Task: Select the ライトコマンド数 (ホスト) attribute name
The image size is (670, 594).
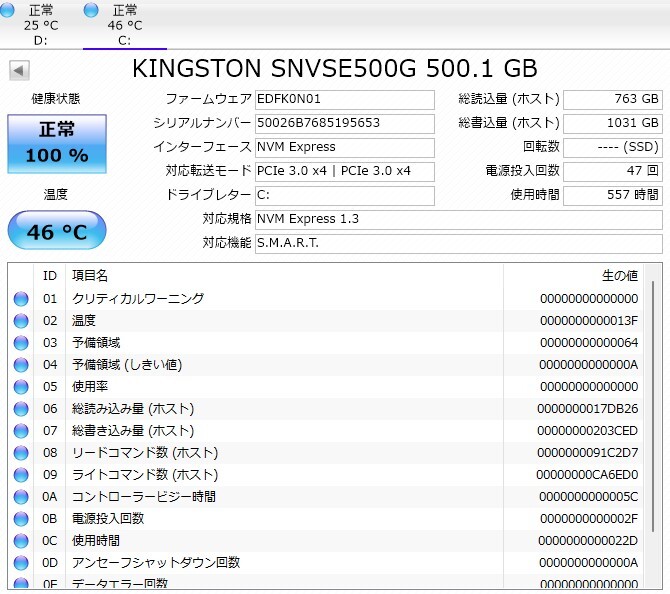Action: point(145,475)
